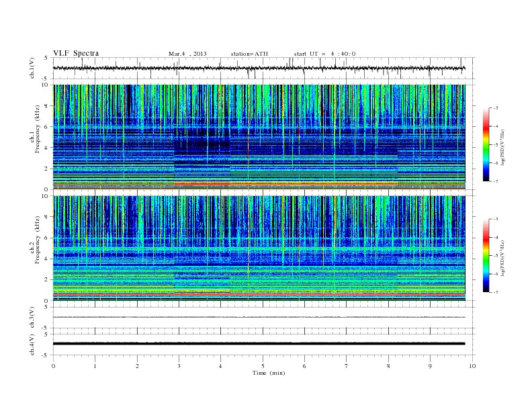Click the log(PSD) label beside ch.1 colorbar
The image size is (532, 411).
click(503, 148)
